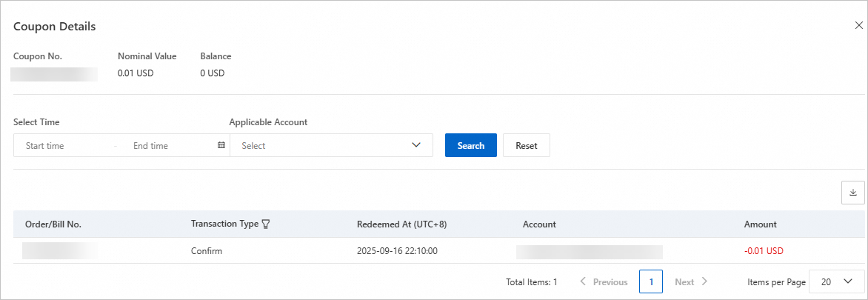Click the redeemed date 2025-09-16 22:10:00 cell
The image size is (868, 300).
397,250
